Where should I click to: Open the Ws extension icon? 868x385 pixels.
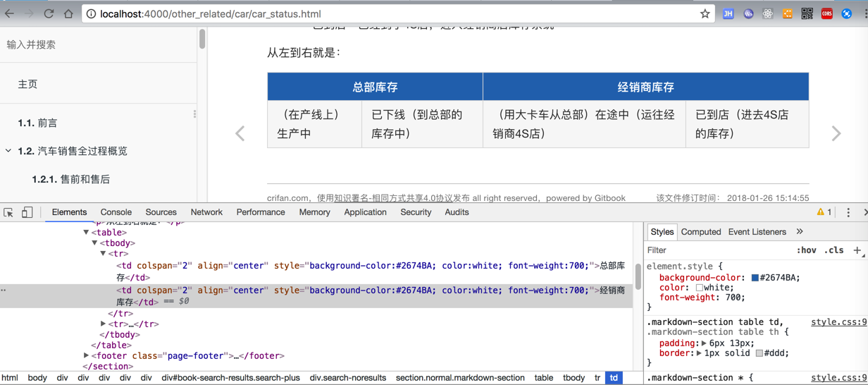[748, 13]
